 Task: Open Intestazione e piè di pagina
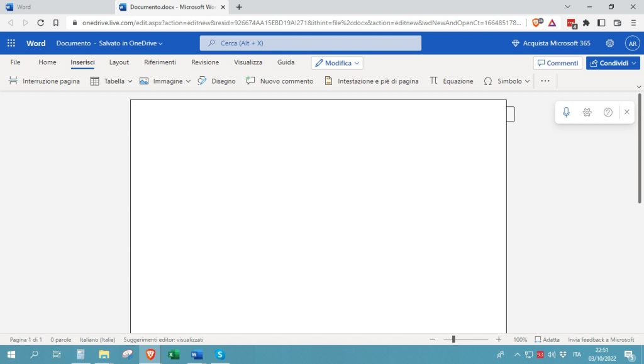click(371, 81)
